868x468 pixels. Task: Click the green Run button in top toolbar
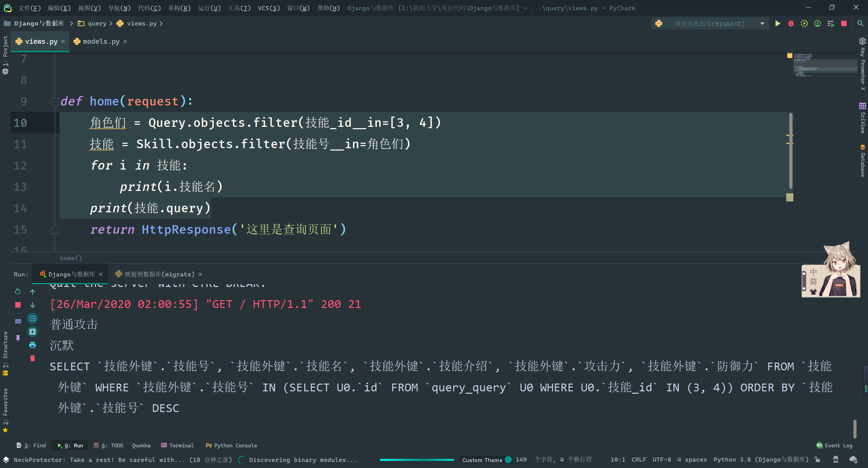[x=777, y=24]
